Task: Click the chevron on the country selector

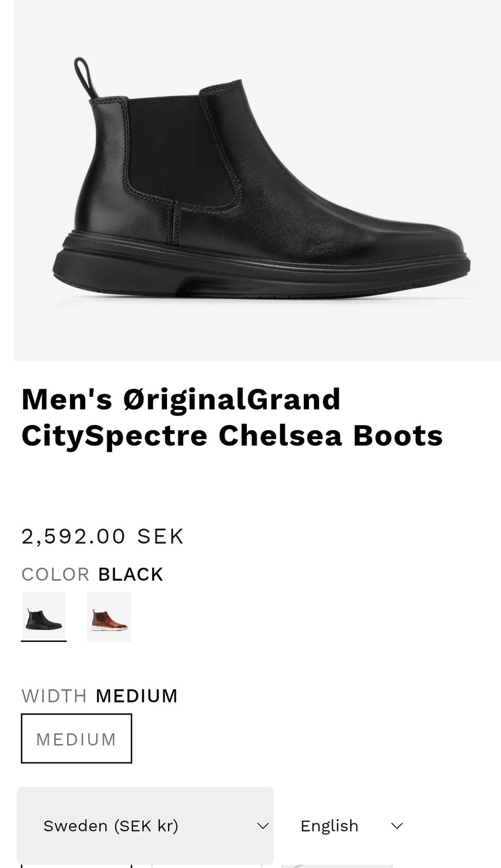Action: pos(263,826)
